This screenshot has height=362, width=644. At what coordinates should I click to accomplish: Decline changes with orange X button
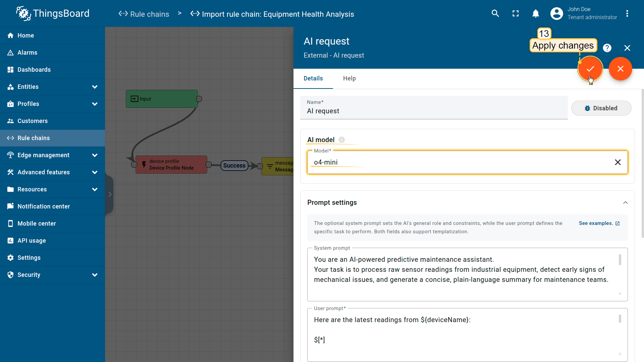tap(621, 69)
